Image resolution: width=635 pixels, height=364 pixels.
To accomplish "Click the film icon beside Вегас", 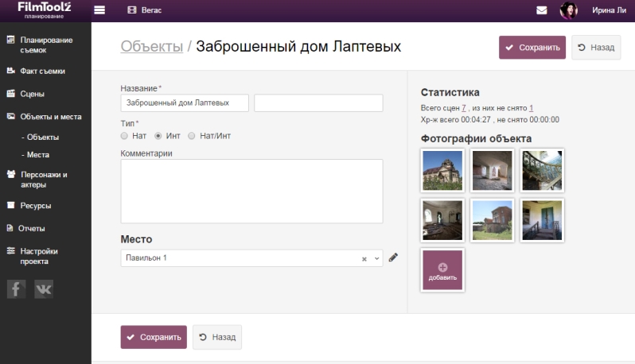I will point(132,10).
